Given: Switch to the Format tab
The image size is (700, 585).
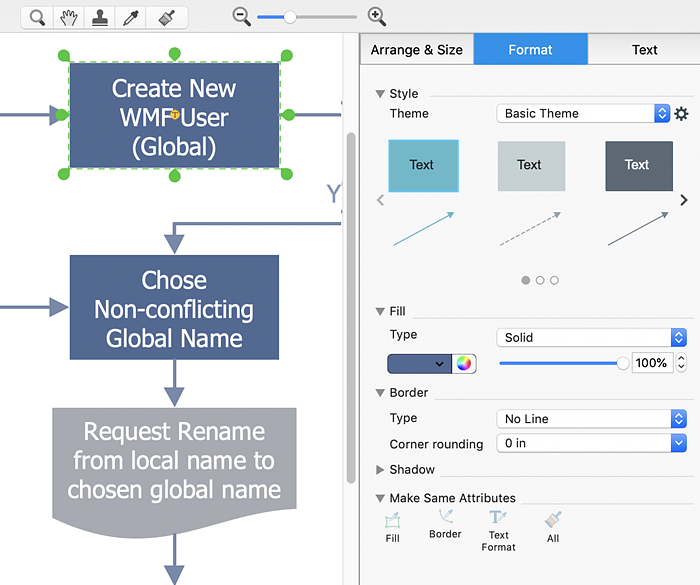Looking at the screenshot, I should point(530,50).
